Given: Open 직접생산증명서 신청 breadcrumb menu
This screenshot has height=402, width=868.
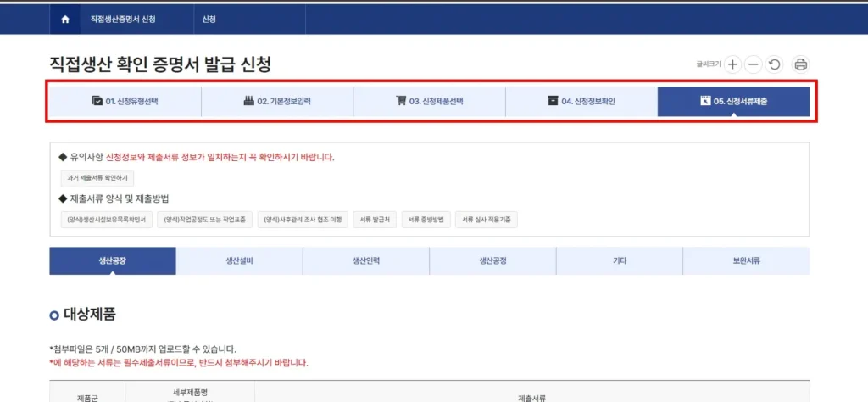Looking at the screenshot, I should click(123, 19).
